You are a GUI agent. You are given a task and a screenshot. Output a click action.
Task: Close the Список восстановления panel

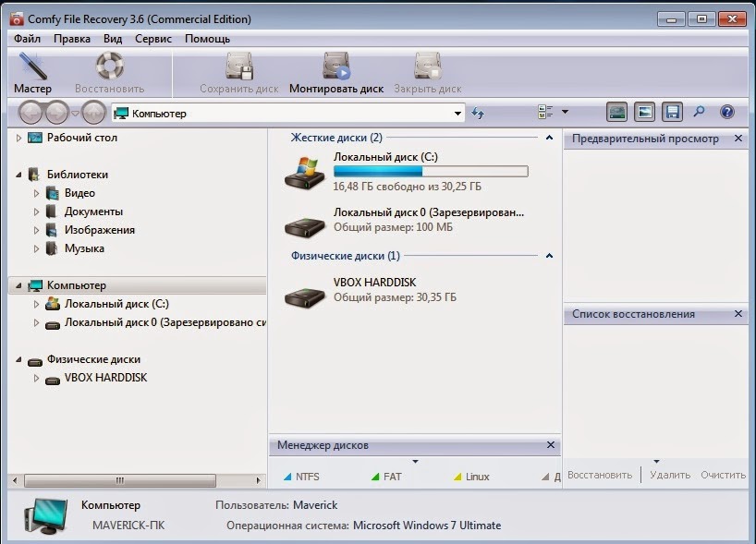(x=738, y=314)
